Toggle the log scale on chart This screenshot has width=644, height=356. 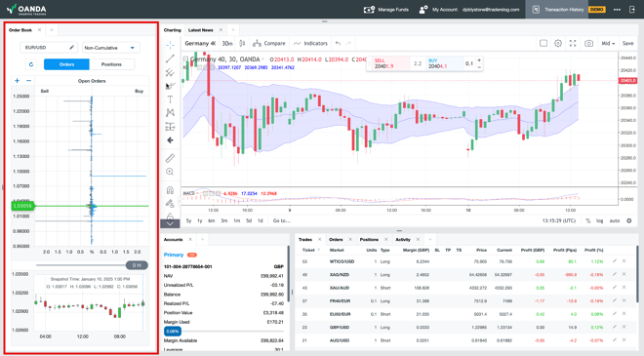[600, 220]
